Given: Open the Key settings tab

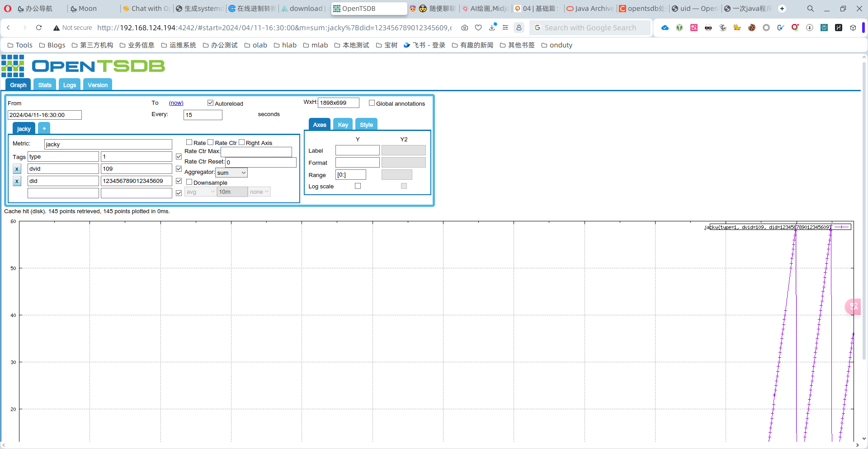Looking at the screenshot, I should coord(343,125).
